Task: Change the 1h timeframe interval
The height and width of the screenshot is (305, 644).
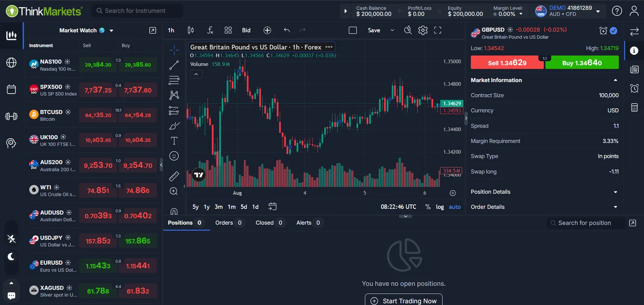Action: tap(171, 30)
